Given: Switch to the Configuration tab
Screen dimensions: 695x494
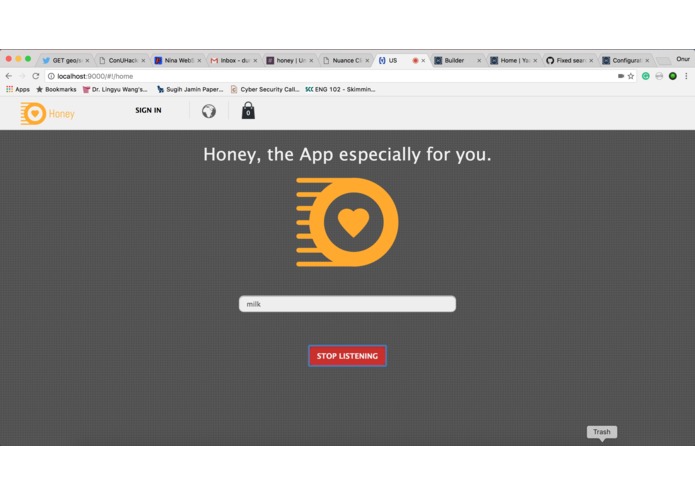Looking at the screenshot, I should click(x=625, y=60).
